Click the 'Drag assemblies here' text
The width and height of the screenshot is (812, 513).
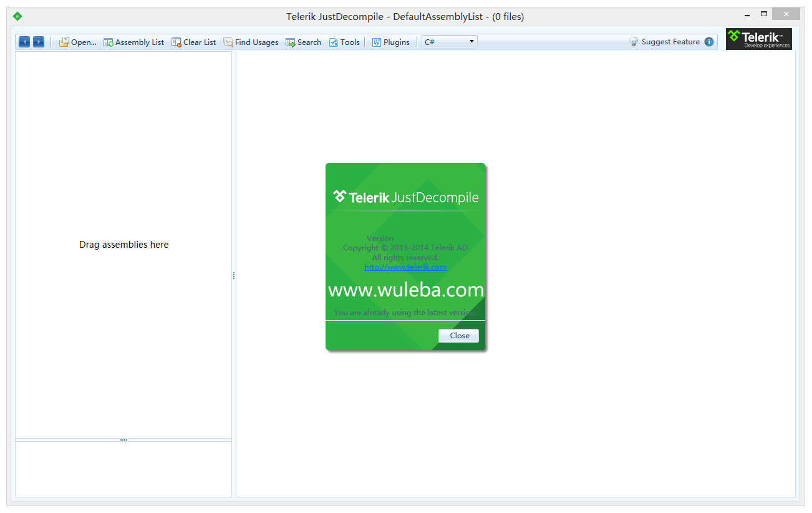coord(124,245)
